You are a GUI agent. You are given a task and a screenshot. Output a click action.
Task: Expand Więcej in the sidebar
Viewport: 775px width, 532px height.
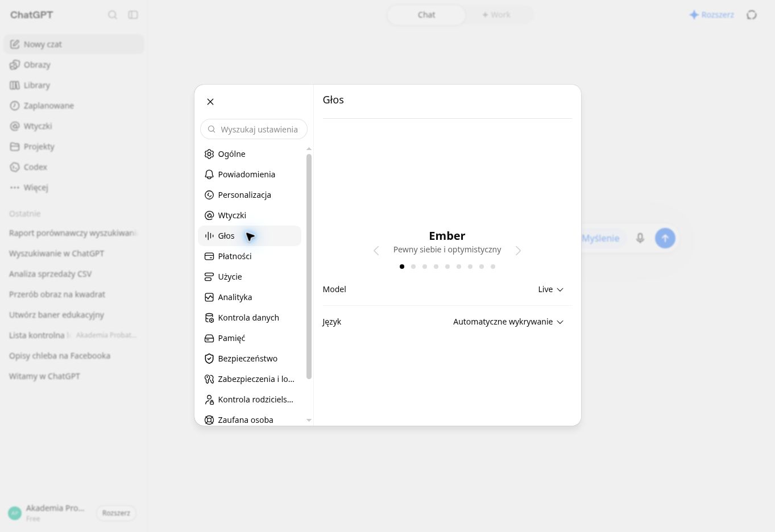click(74, 188)
